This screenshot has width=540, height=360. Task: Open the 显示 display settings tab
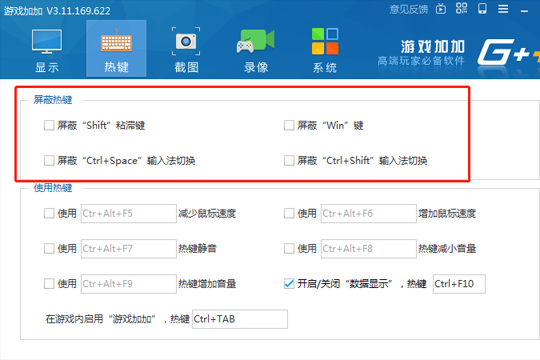(47, 49)
